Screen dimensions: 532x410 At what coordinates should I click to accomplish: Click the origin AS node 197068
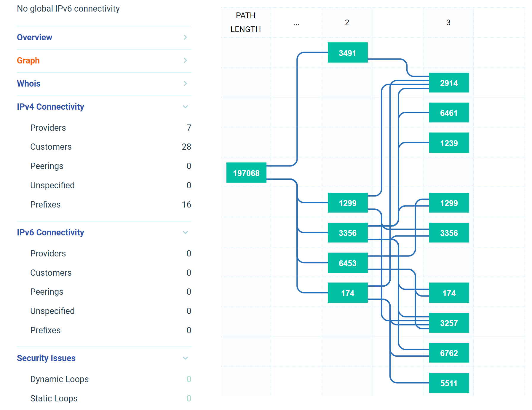[x=246, y=173]
